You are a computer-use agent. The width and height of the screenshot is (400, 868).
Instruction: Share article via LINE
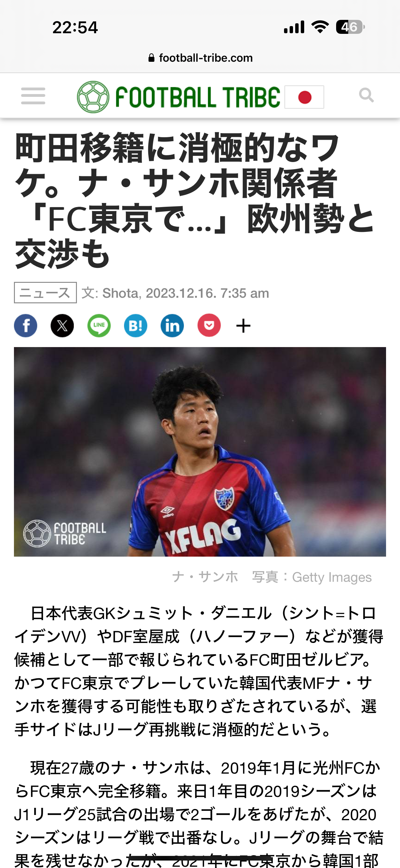click(99, 325)
